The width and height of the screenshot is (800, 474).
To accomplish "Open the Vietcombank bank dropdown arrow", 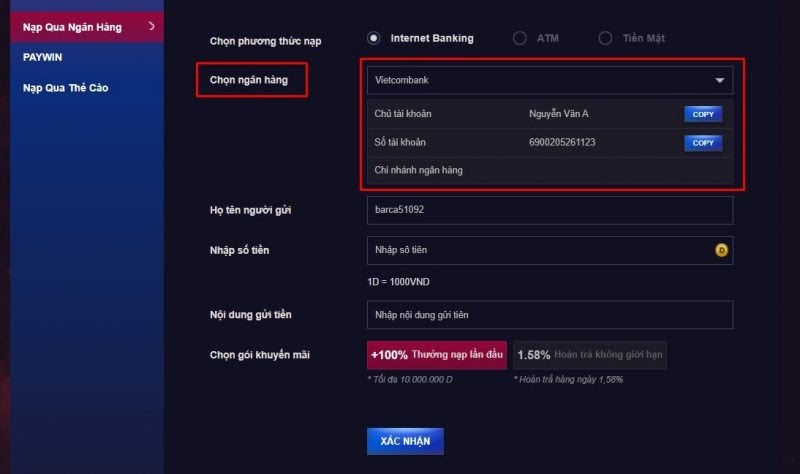I will click(x=719, y=80).
